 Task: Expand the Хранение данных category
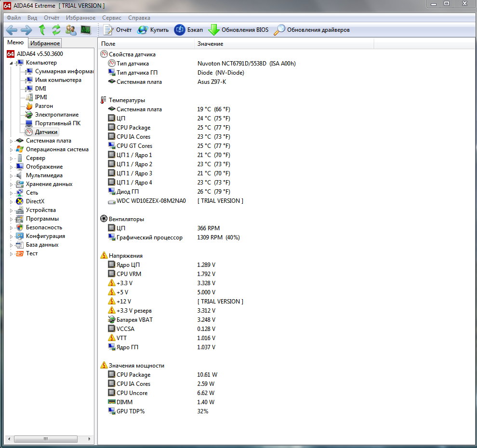[12, 184]
